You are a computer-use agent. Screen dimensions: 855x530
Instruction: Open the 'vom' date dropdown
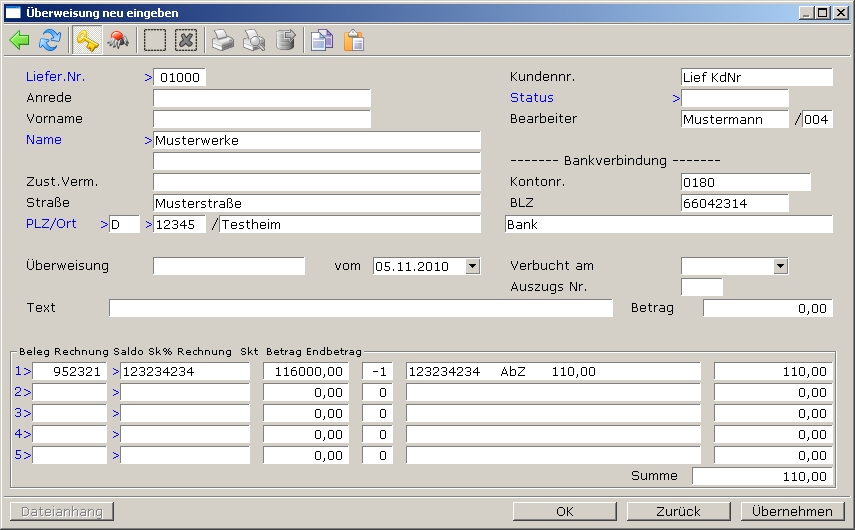coord(473,267)
